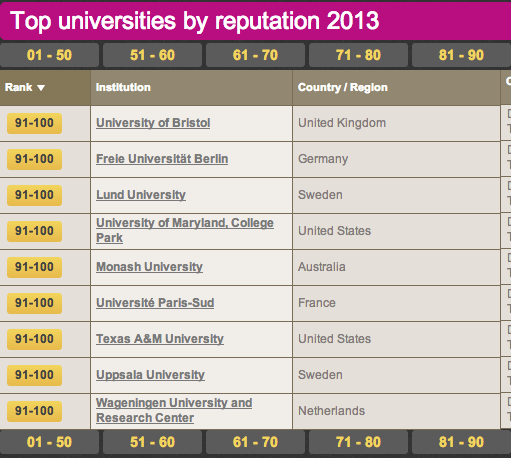Click the Australia country cell
This screenshot has height=458, width=511.
[396, 267]
